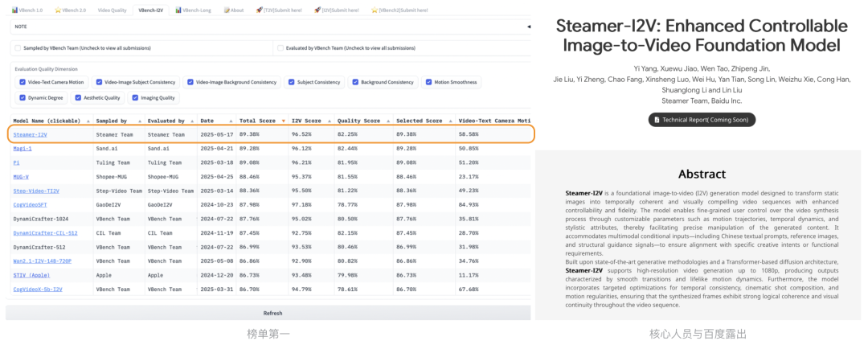The image size is (868, 345).
Task: Open the Magi-1 model link
Action: click(x=23, y=149)
